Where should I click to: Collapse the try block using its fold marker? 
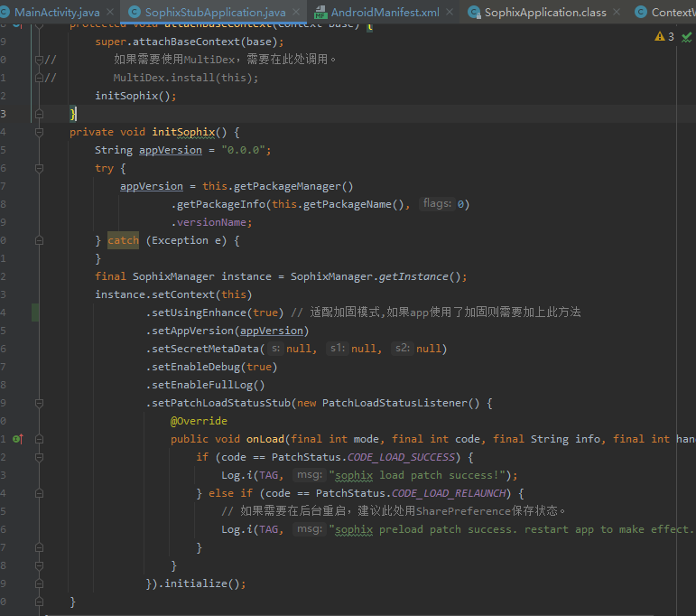click(x=39, y=168)
